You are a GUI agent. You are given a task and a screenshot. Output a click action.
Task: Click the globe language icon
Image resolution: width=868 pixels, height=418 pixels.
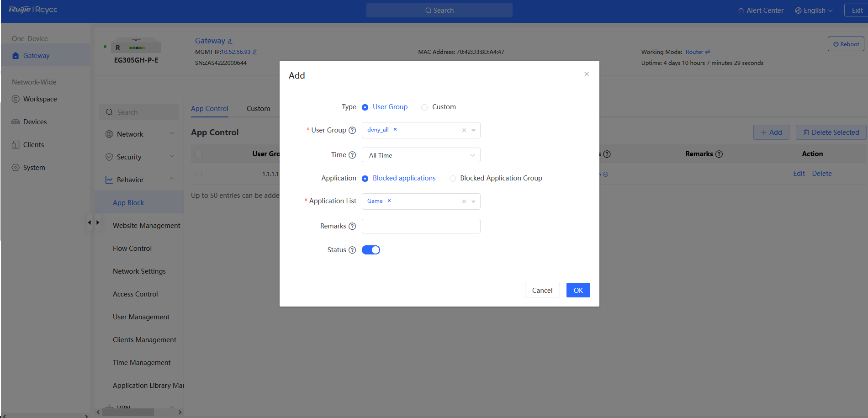798,11
